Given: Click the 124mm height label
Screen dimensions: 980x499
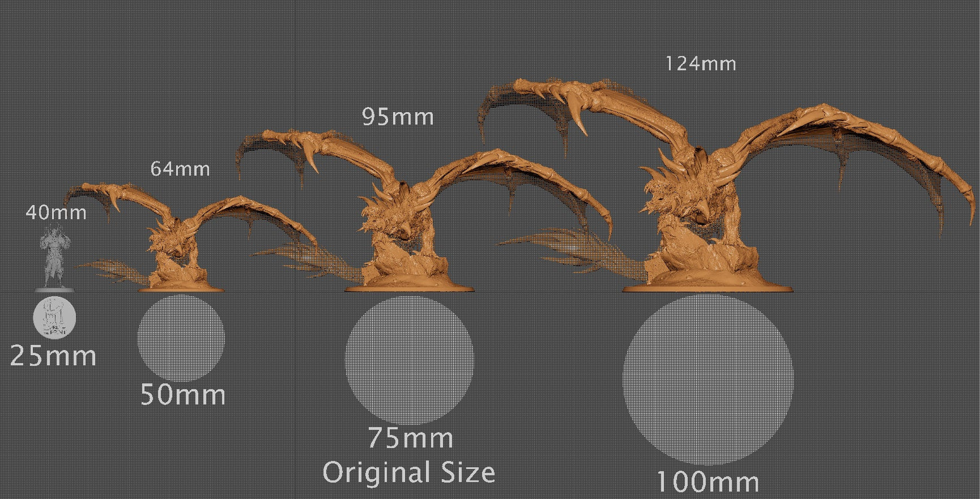Looking at the screenshot, I should [701, 63].
